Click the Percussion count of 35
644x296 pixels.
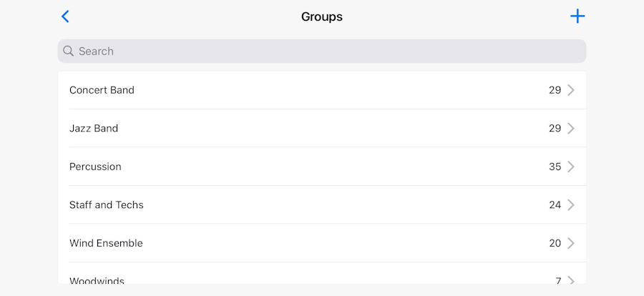(x=555, y=167)
